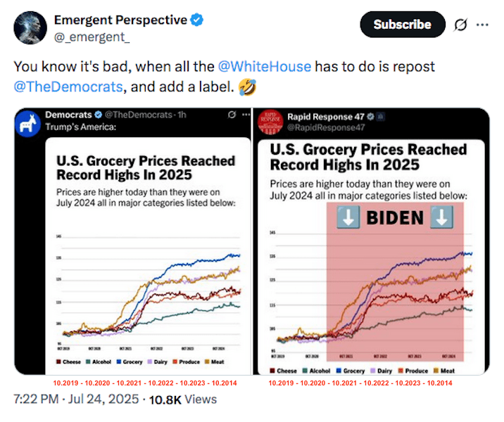Image resolution: width=504 pixels, height=422 pixels.
Task: Click the Emergent Perspective display name
Action: tap(120, 20)
